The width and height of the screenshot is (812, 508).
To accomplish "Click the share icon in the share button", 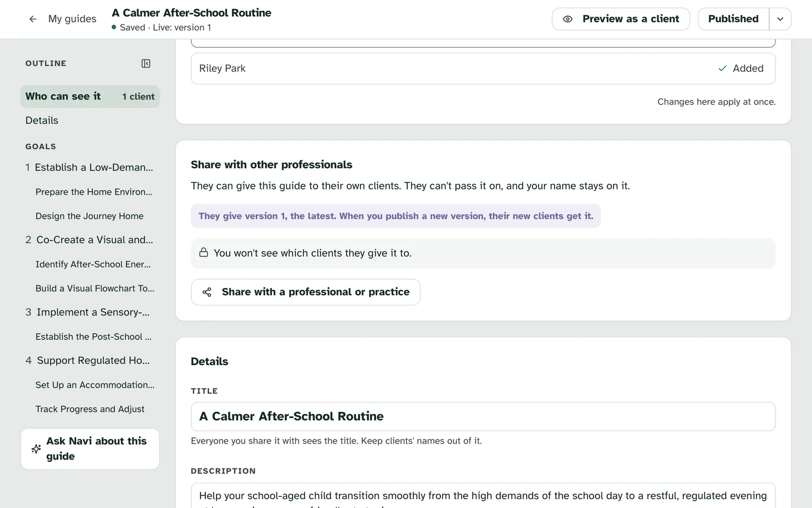I will pos(207,292).
